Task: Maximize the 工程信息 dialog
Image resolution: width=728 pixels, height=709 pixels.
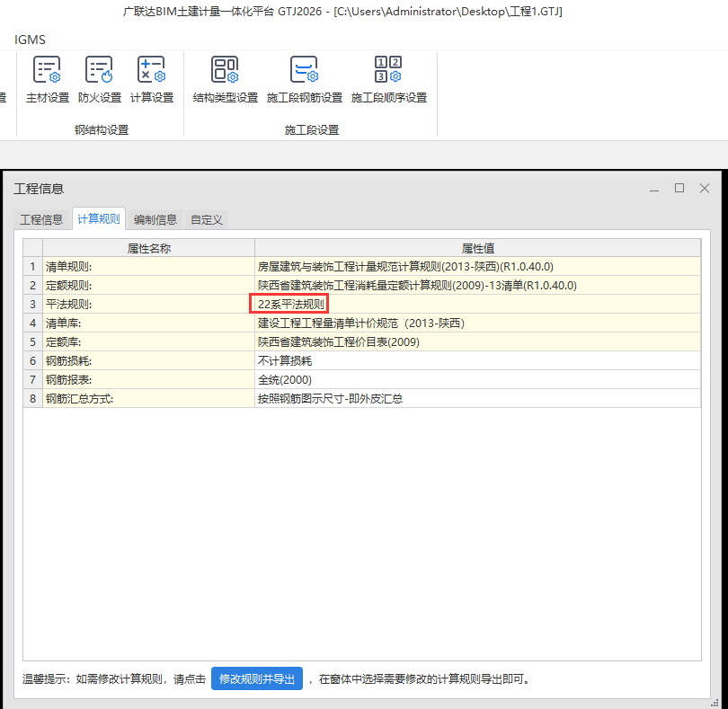Action: (679, 188)
